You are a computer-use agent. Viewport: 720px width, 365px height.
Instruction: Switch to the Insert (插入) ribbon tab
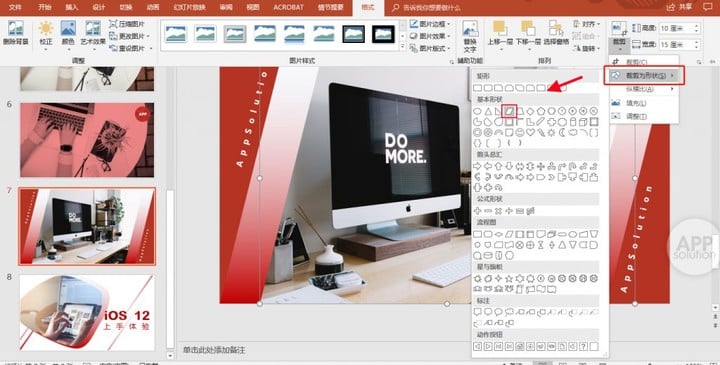tap(72, 7)
